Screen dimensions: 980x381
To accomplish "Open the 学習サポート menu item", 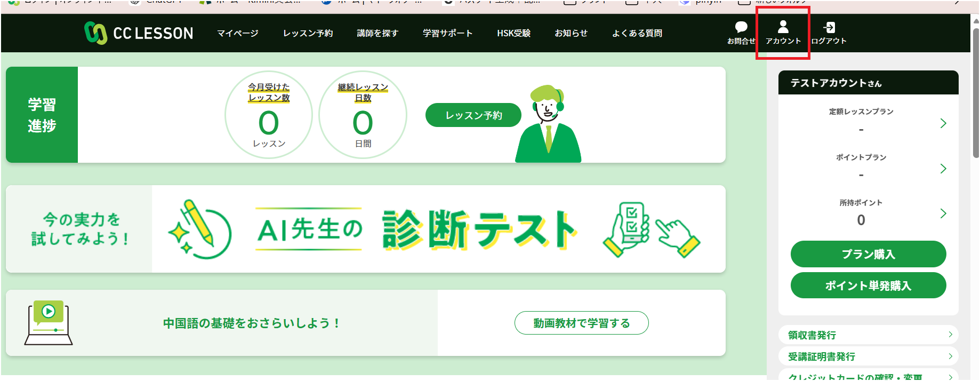I will (x=447, y=33).
